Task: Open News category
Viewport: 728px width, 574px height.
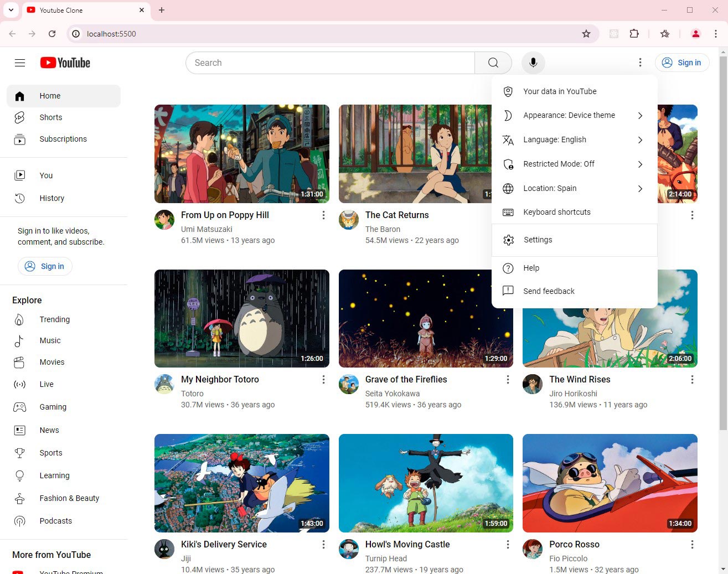Action: click(64, 430)
